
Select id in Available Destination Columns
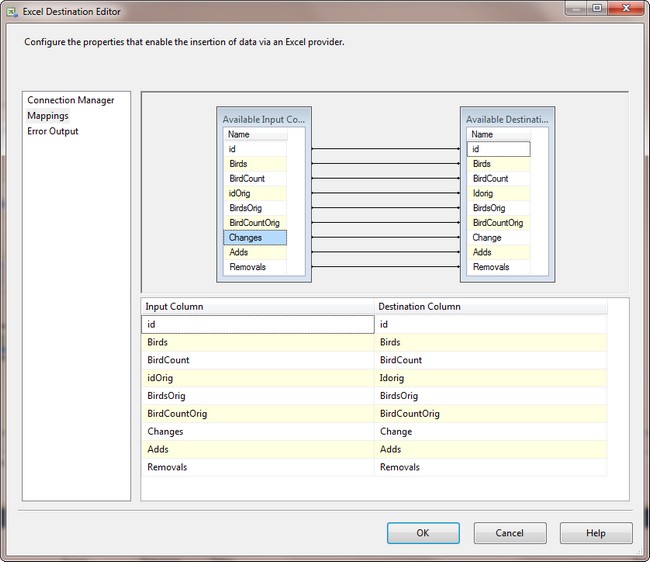click(499, 149)
